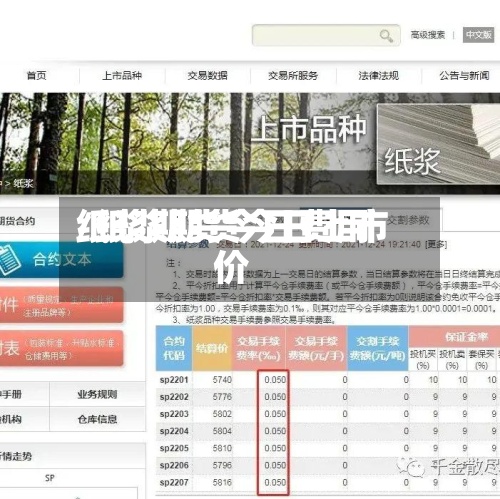
Task: Click settlement price 5804
Action: point(222,431)
